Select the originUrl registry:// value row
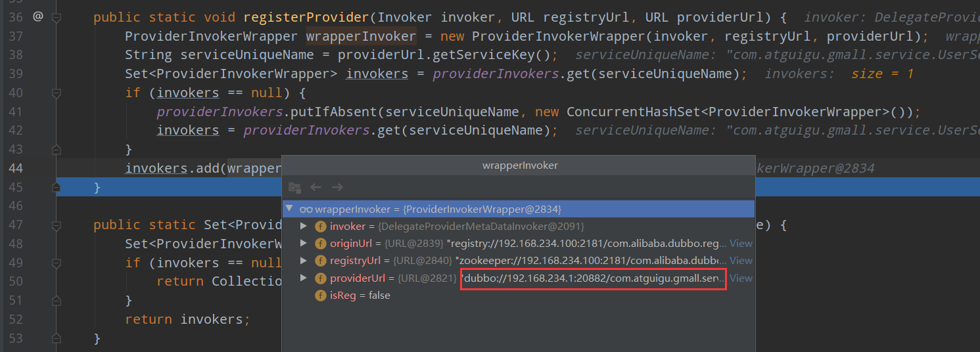980x352 pixels. pos(518,244)
